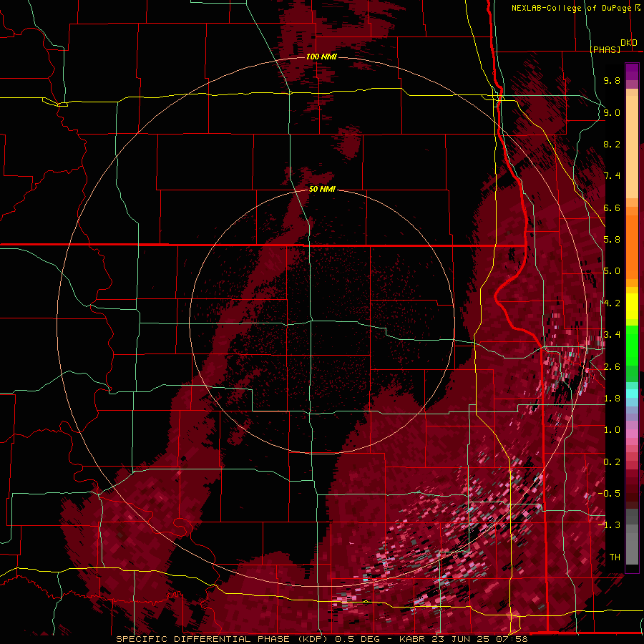Click the NEXLAB-College of DuPage label
644x644 pixels.
click(x=572, y=8)
